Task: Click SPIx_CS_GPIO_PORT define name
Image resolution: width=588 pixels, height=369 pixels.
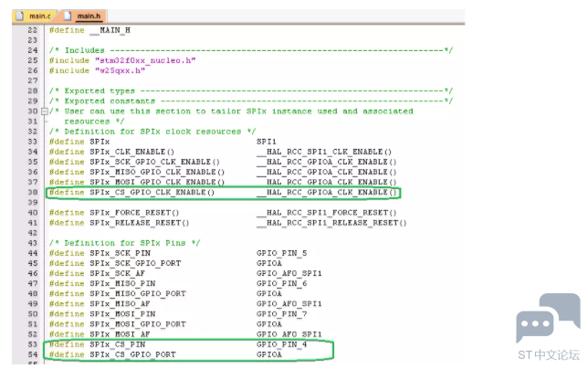Action: click(132, 354)
